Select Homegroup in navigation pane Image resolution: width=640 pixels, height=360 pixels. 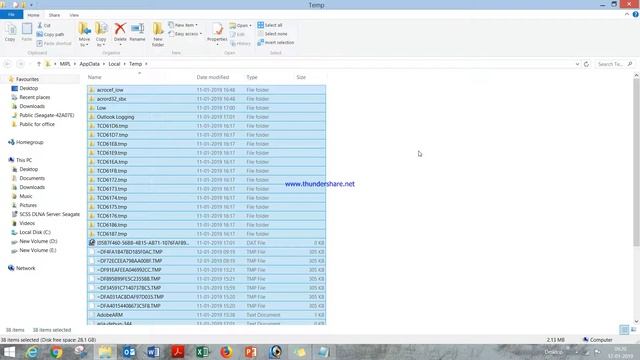[29, 142]
